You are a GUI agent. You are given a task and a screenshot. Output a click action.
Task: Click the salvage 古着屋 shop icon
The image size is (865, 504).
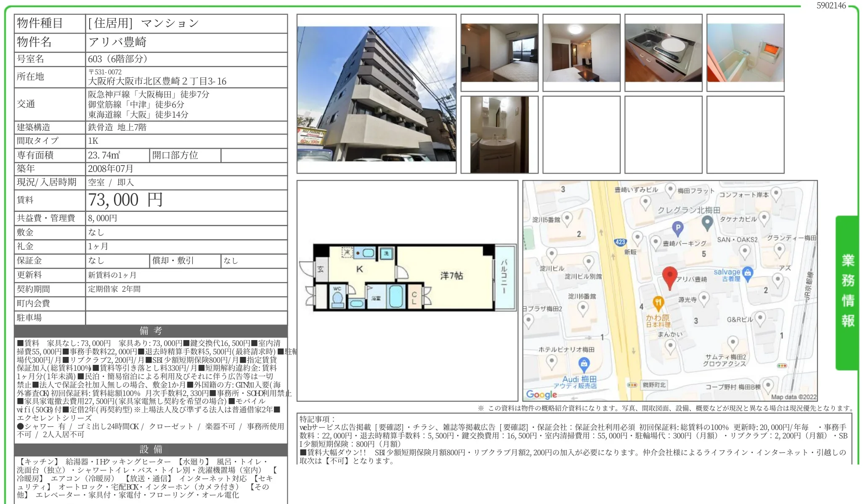[x=747, y=273]
